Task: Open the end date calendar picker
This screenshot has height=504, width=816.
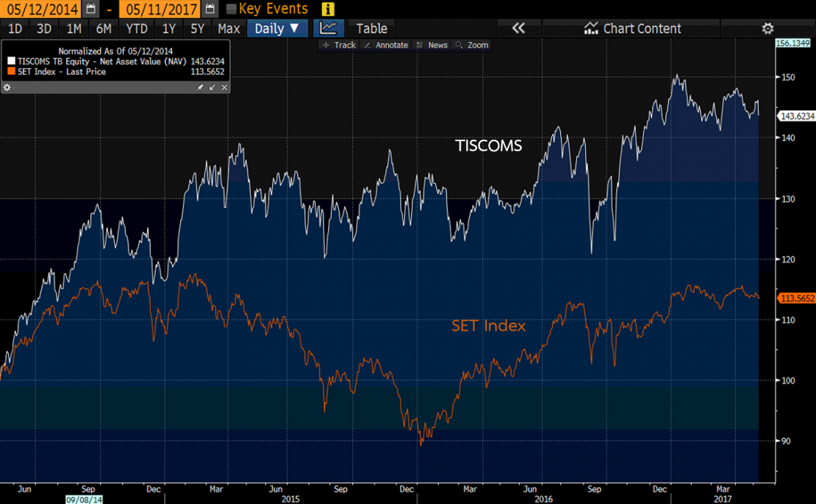Action: pyautogui.click(x=210, y=9)
